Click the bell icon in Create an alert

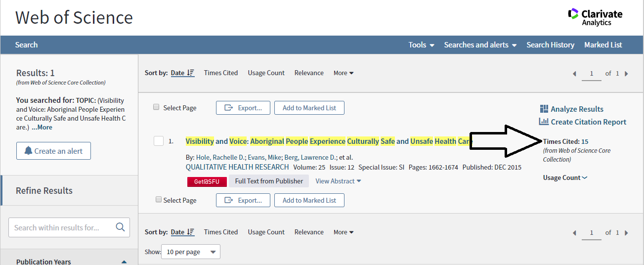coord(28,151)
